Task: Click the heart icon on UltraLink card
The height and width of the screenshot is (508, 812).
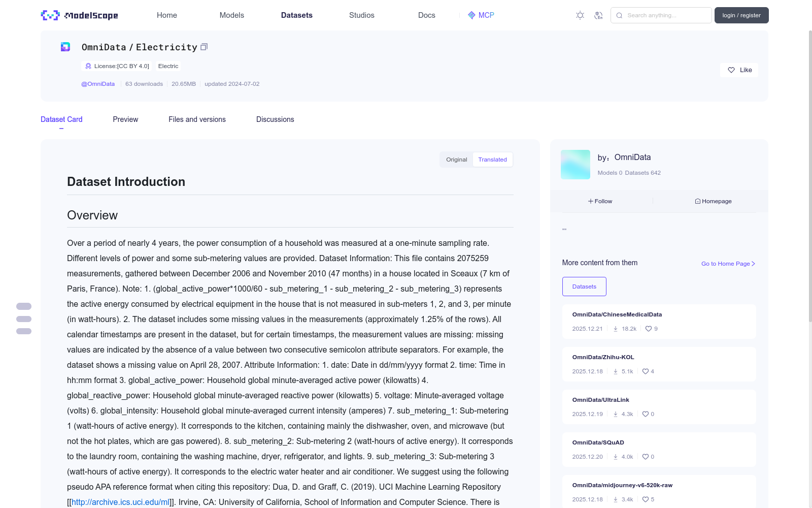Action: (646, 414)
